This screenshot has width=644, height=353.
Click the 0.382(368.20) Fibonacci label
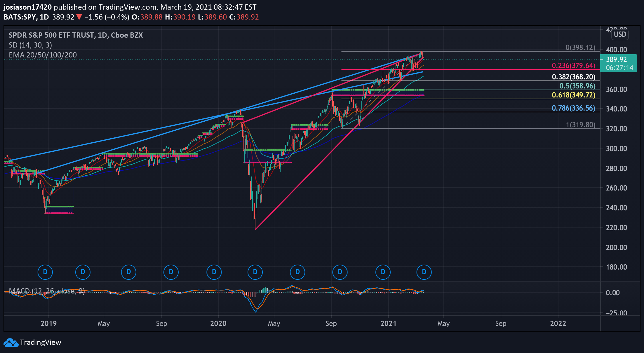tap(574, 77)
